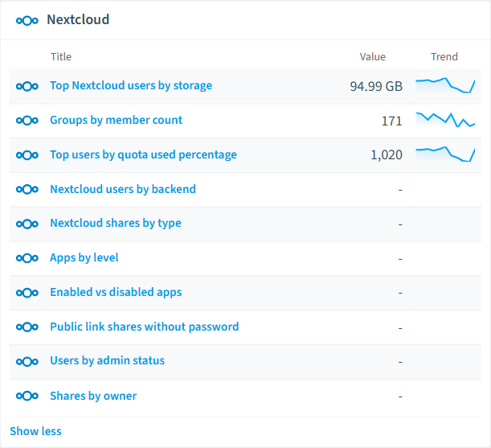Open Nextcloud users by backend report
491x448 pixels.
pos(123,189)
